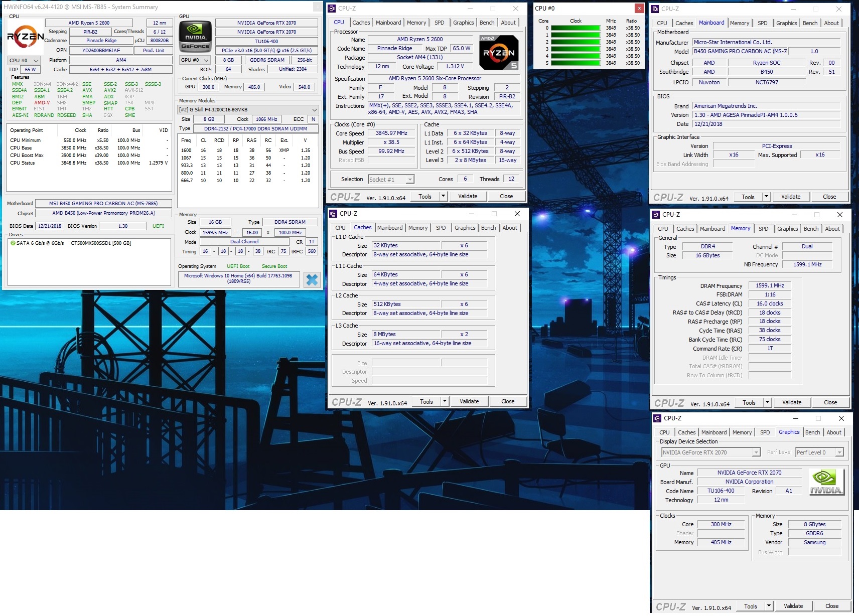Screen dimensions: 859x616
Task: Click the BIOS brand American Megatrends Inc.
Action: click(x=766, y=106)
